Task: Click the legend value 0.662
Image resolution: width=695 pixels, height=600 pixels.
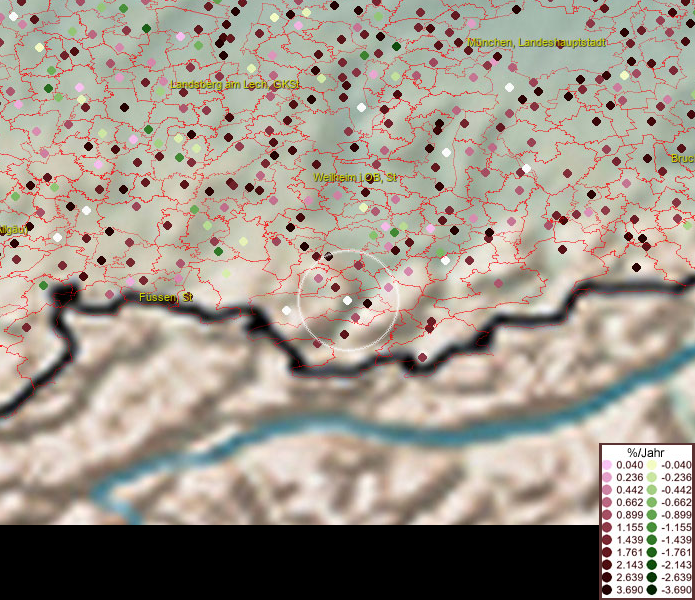Action: (629, 503)
